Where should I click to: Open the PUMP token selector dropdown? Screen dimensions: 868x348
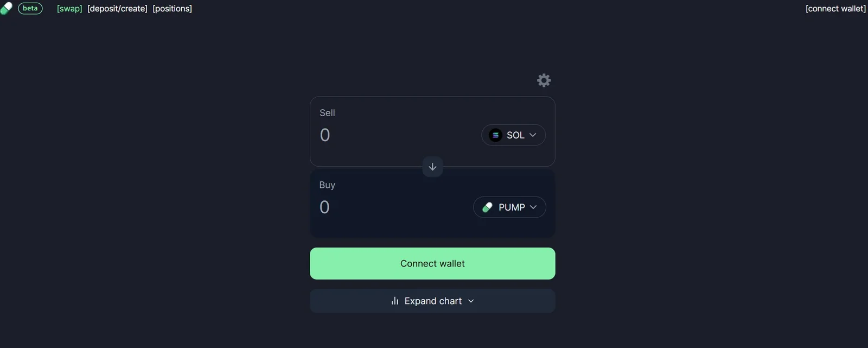509,207
